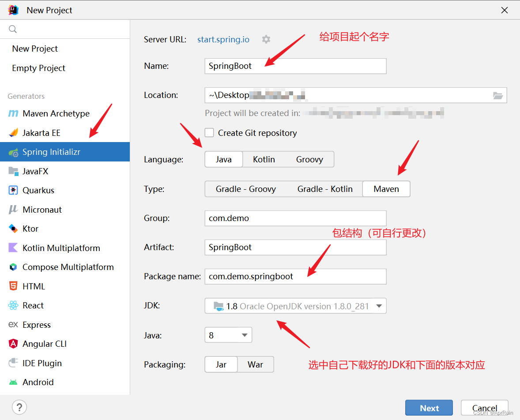Click the Jakarta EE icon
Screen dimensions: 520x420
pos(13,133)
